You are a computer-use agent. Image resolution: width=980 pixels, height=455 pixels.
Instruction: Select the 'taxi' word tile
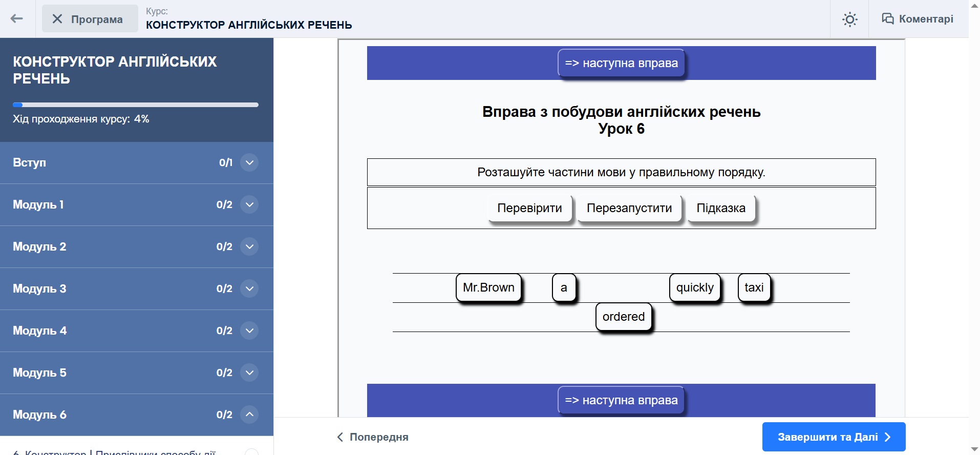[x=754, y=287]
